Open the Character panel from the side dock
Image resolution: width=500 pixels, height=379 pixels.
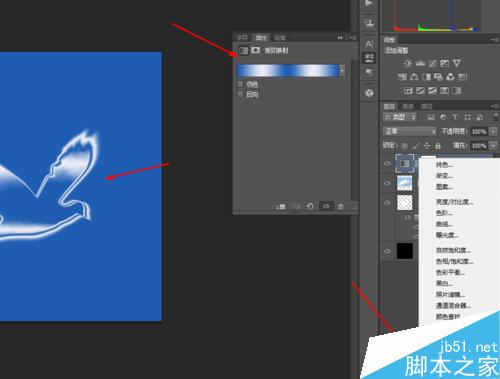point(369,44)
